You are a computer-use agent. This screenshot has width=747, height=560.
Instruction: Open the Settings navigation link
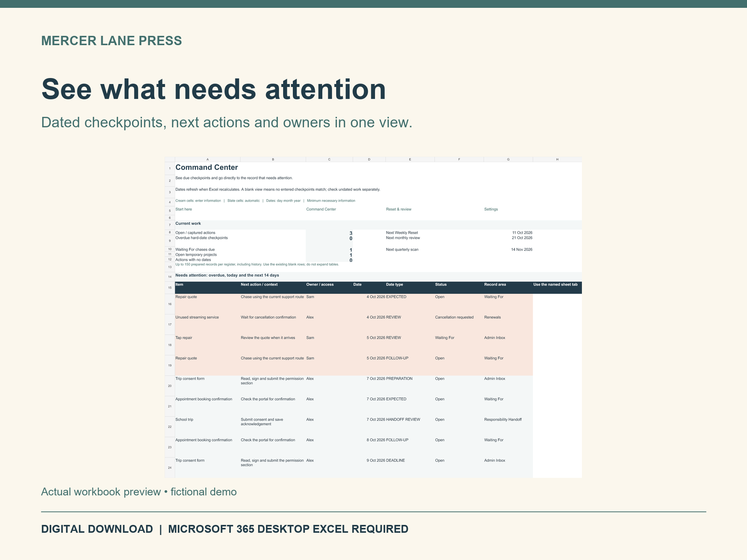pyautogui.click(x=491, y=209)
